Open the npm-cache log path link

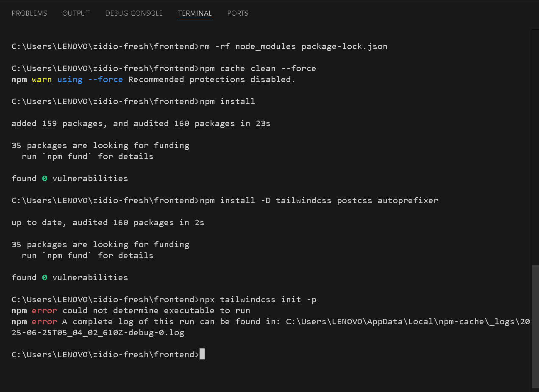click(x=407, y=322)
